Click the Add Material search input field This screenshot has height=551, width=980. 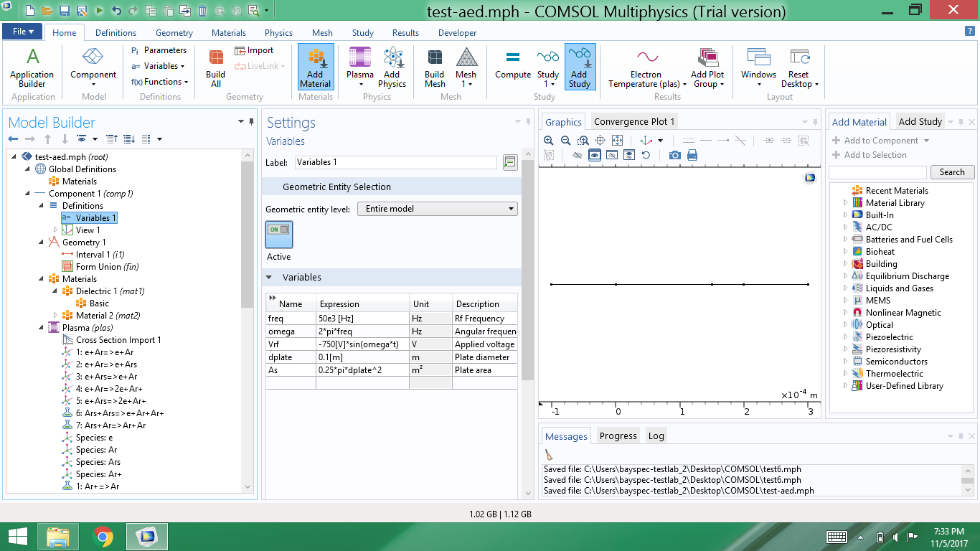[x=877, y=172]
